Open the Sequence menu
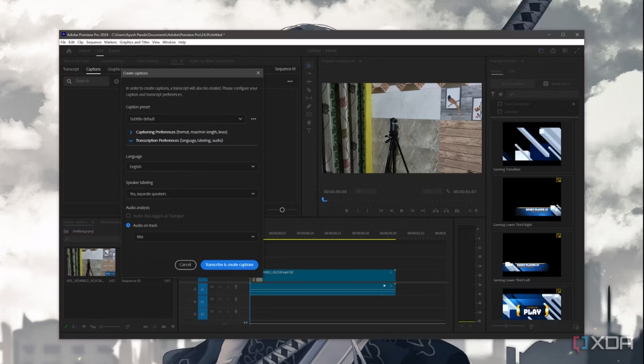The height and width of the screenshot is (364, 644). pos(93,42)
